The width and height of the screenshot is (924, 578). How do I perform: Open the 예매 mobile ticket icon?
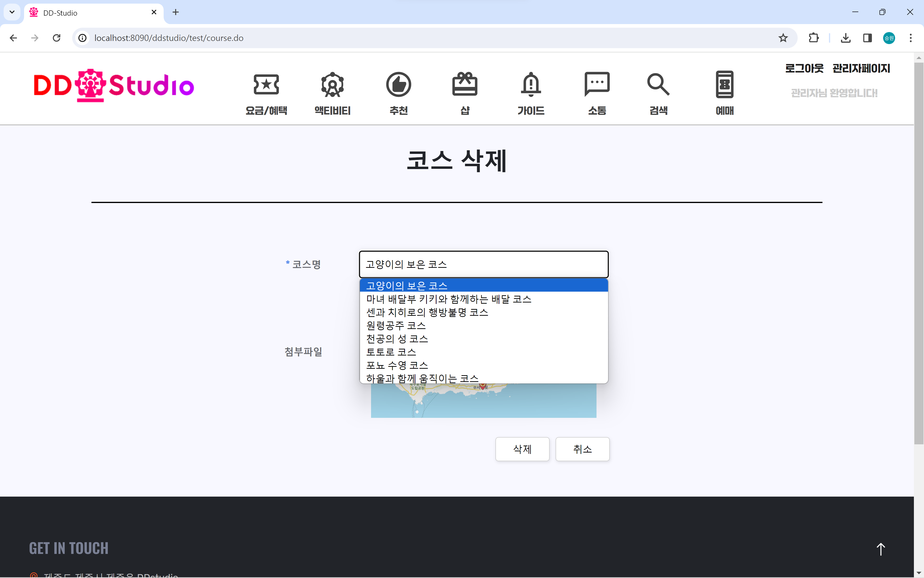point(724,85)
